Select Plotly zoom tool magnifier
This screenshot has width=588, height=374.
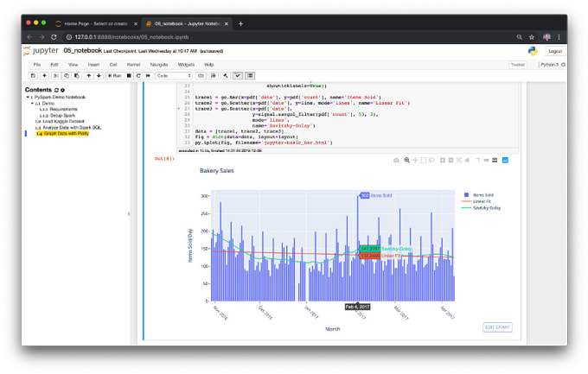407,161
